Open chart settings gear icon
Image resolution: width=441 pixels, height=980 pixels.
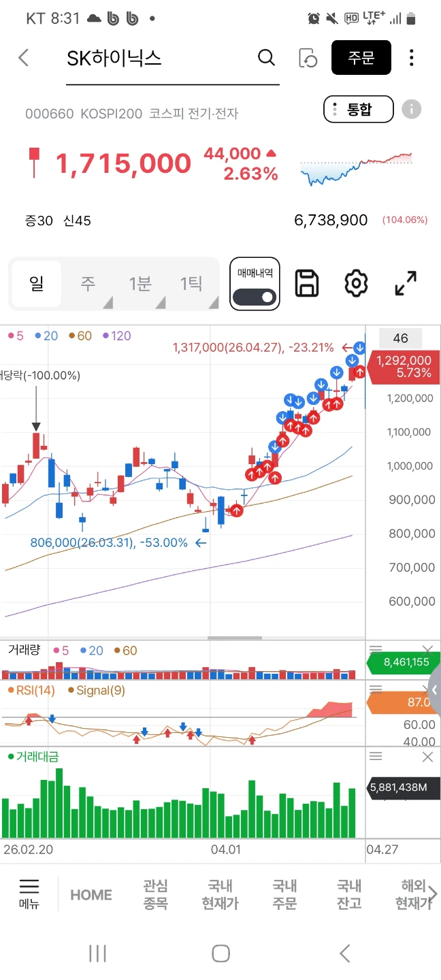pyautogui.click(x=356, y=283)
